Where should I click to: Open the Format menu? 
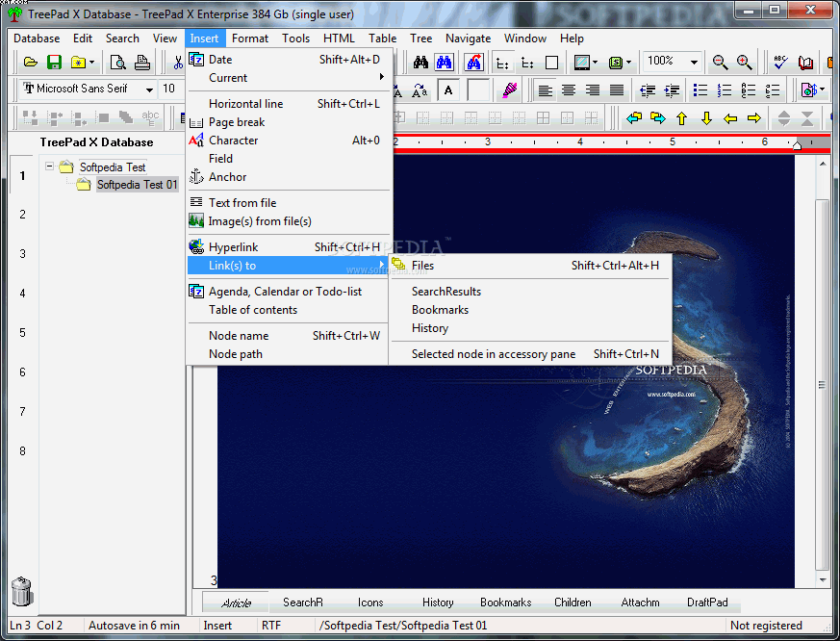(x=249, y=38)
